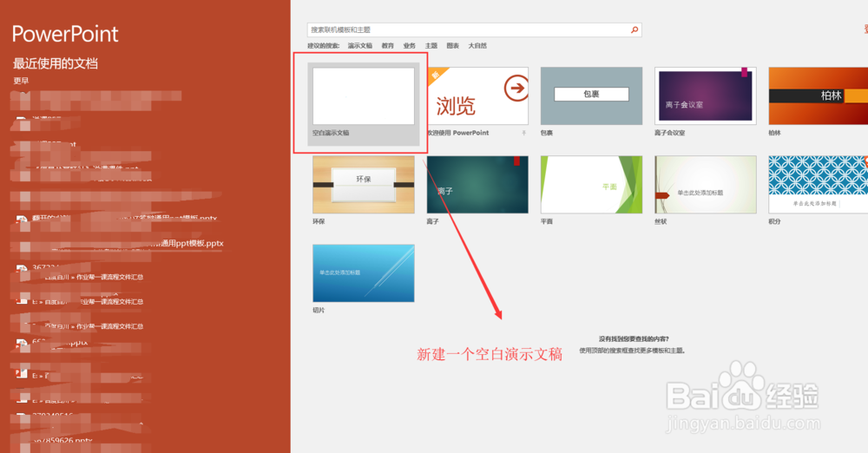Viewport: 868px width, 453px height.
Task: Click the magnifier search icon
Action: pos(635,30)
